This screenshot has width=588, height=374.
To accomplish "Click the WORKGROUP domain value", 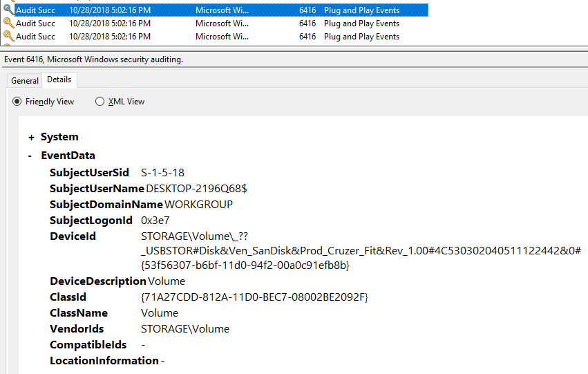I will (x=198, y=205).
